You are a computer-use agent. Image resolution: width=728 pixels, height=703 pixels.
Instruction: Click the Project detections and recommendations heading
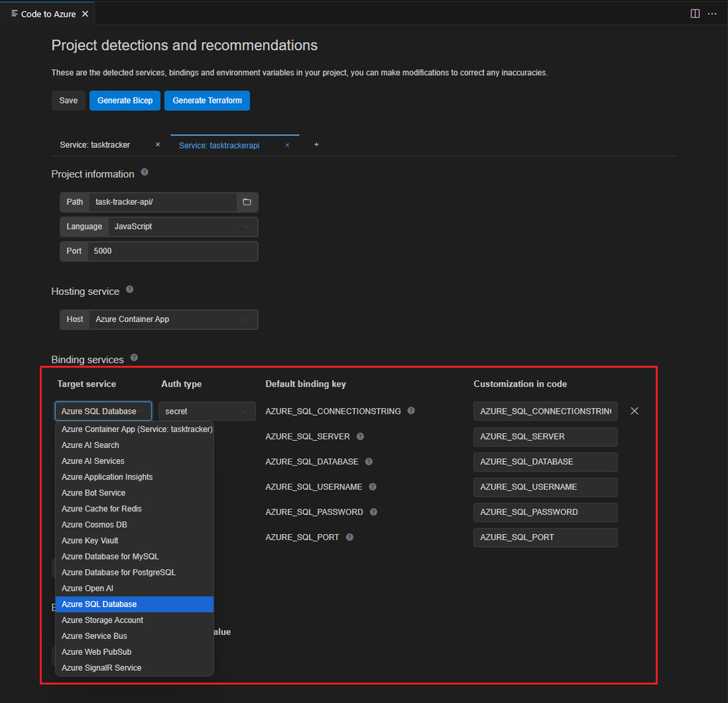click(184, 45)
